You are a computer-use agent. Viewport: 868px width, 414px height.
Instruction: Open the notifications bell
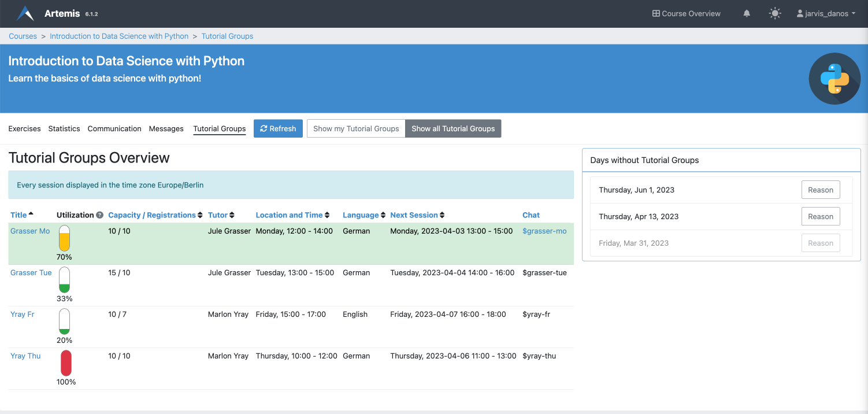[x=747, y=13]
